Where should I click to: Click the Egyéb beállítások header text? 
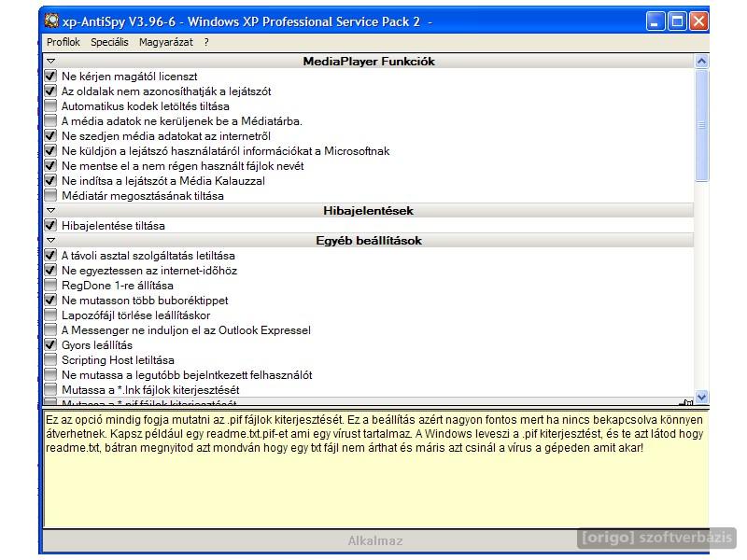pos(369,241)
